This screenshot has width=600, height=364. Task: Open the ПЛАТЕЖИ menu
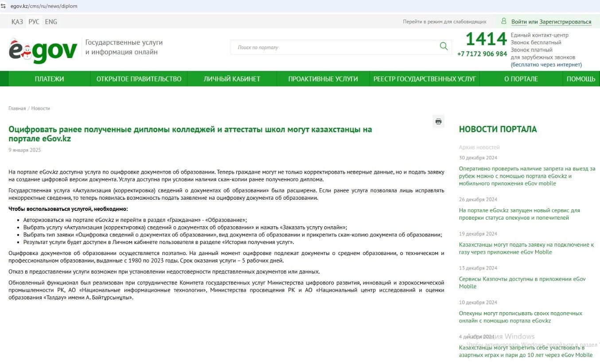click(49, 79)
